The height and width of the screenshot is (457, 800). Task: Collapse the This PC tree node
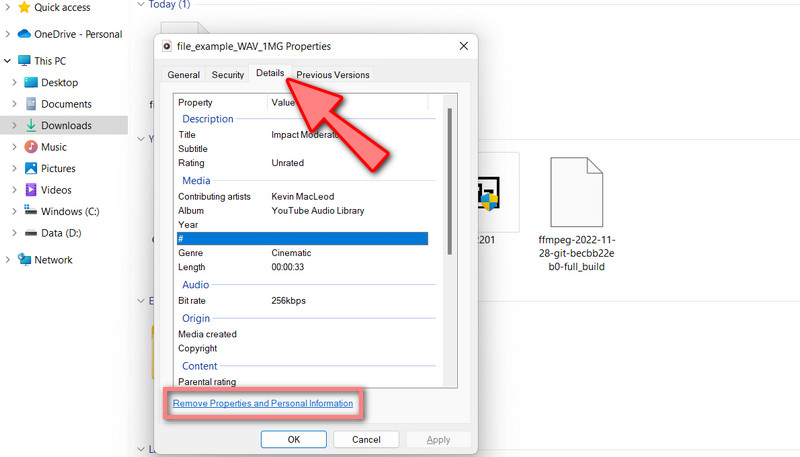8,61
